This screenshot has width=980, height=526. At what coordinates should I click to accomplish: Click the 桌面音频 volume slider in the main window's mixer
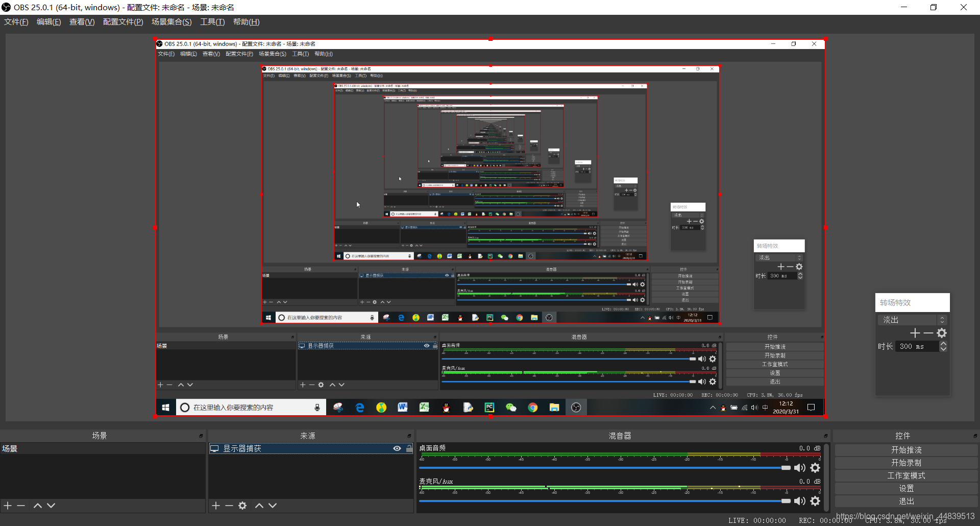pyautogui.click(x=605, y=468)
